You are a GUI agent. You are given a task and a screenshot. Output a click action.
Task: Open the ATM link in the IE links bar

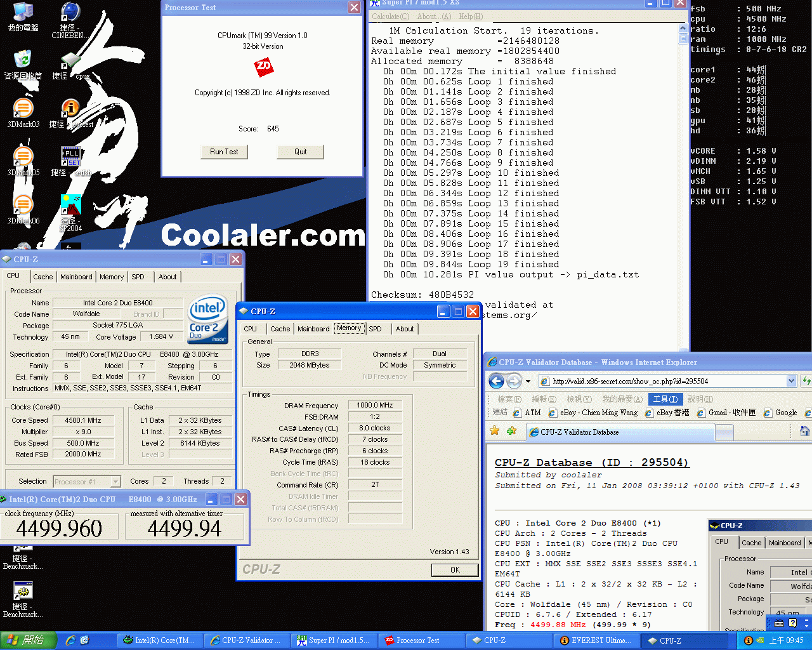tap(527, 413)
